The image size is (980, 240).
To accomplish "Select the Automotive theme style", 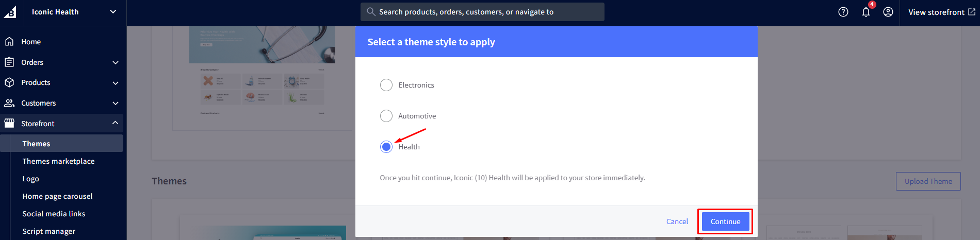I will click(x=386, y=116).
